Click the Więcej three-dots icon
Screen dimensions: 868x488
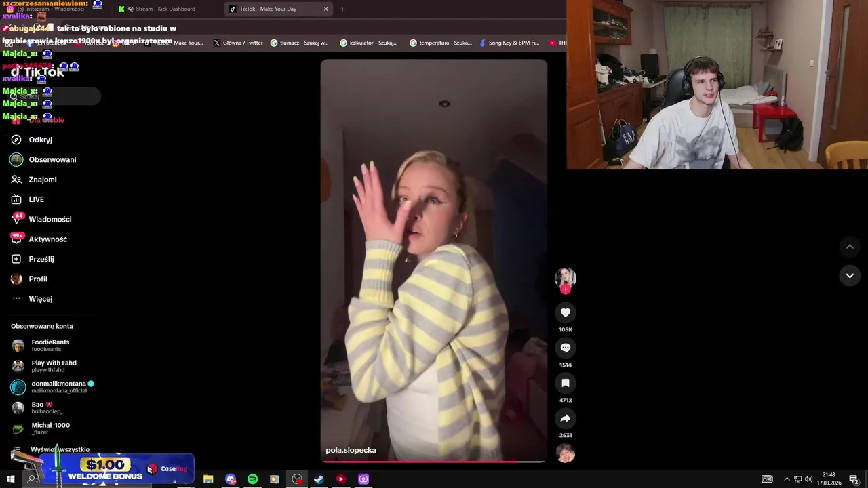(x=16, y=299)
